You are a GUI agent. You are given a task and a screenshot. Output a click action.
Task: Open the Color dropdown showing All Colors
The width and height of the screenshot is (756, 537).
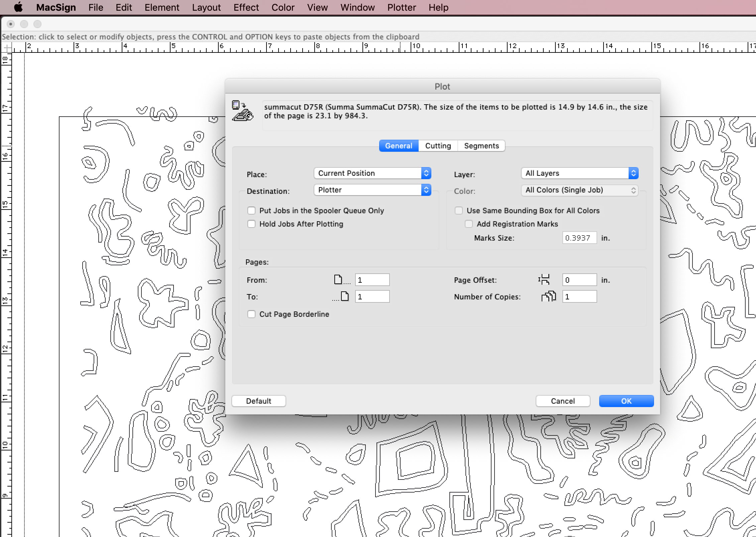580,190
